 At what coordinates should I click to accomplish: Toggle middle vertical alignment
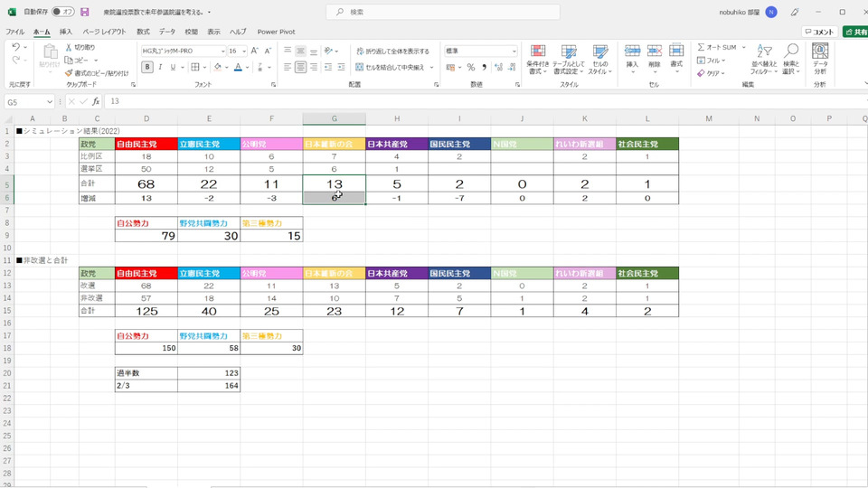pos(300,51)
